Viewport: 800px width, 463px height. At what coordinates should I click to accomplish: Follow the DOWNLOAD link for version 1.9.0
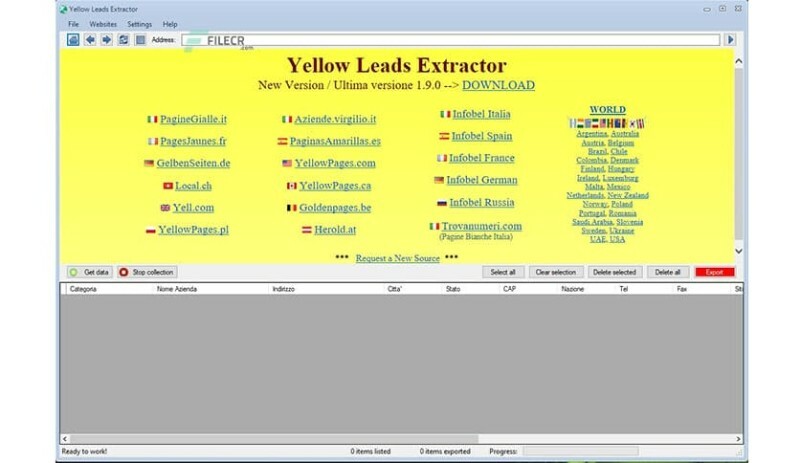(497, 85)
